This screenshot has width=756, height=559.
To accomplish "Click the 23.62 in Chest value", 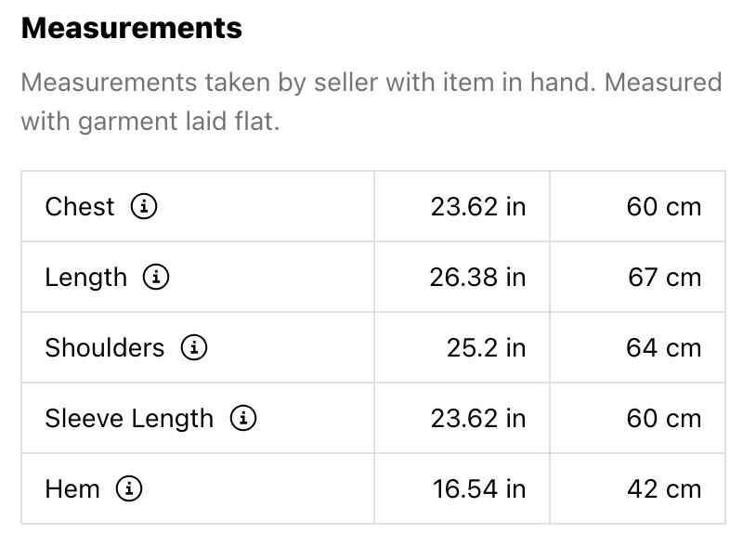I will [477, 206].
